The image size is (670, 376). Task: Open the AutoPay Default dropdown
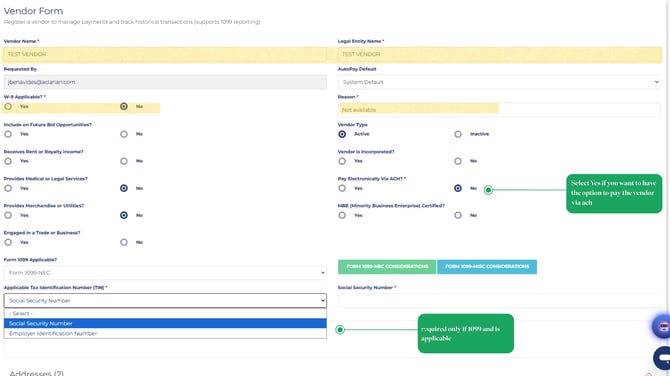click(x=499, y=82)
